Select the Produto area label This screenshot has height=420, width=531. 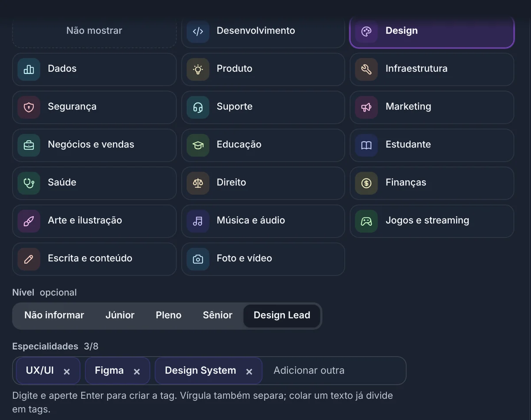[x=235, y=69]
